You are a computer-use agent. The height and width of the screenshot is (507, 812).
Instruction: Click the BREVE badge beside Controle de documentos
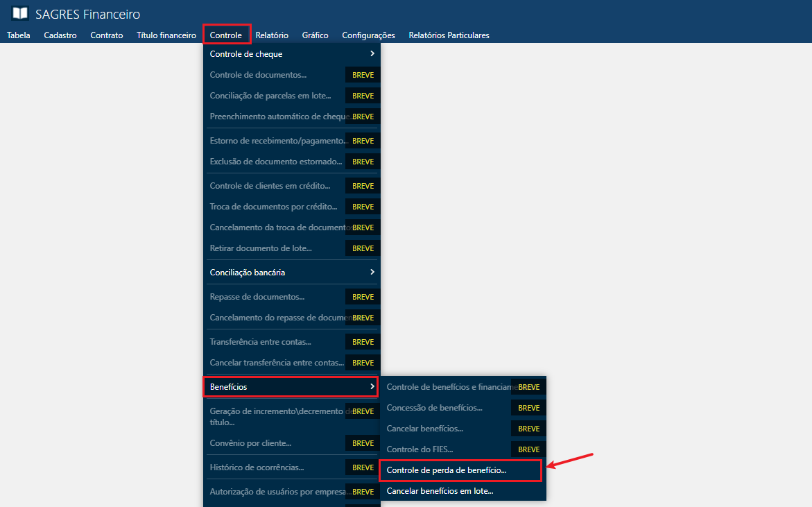click(x=362, y=74)
